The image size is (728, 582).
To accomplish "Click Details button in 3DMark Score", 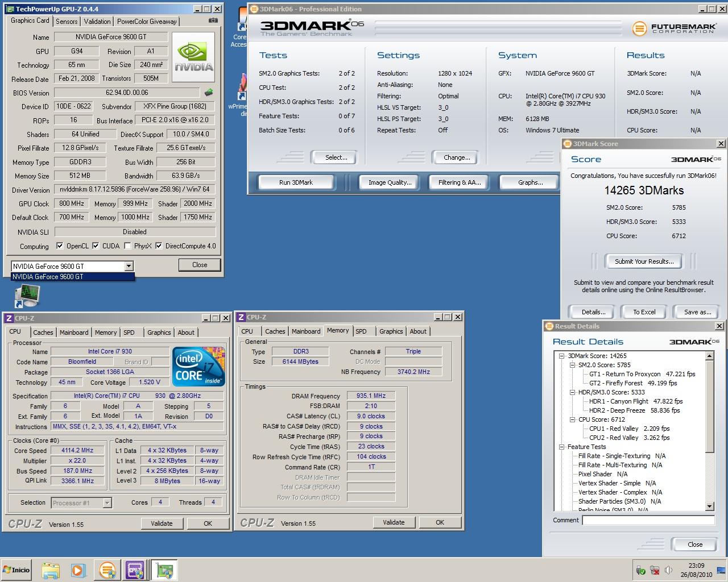I will 593,312.
